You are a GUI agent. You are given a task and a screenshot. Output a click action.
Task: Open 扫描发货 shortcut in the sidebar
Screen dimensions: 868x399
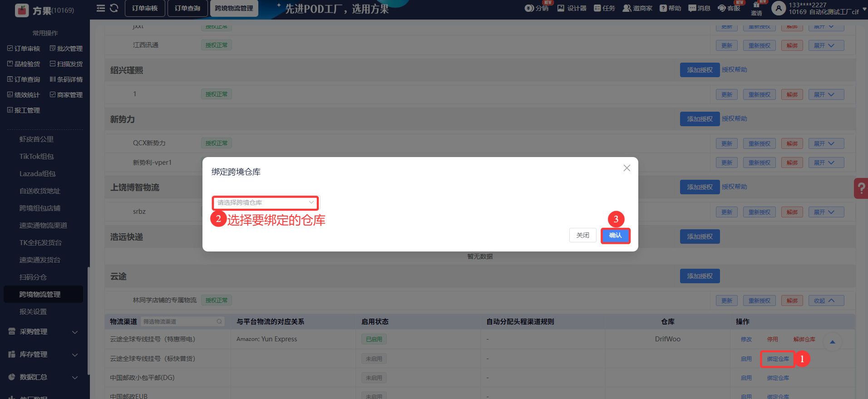tap(66, 64)
